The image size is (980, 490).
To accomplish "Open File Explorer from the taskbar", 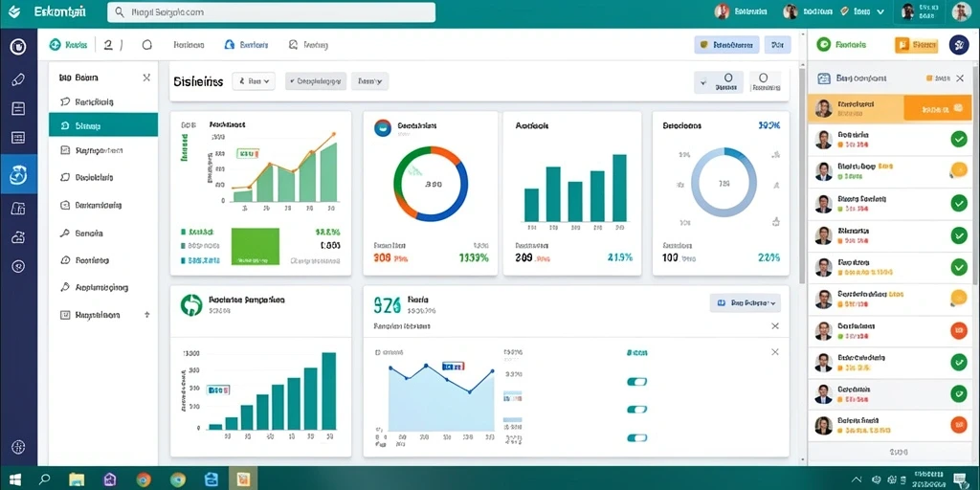I will tap(77, 480).
